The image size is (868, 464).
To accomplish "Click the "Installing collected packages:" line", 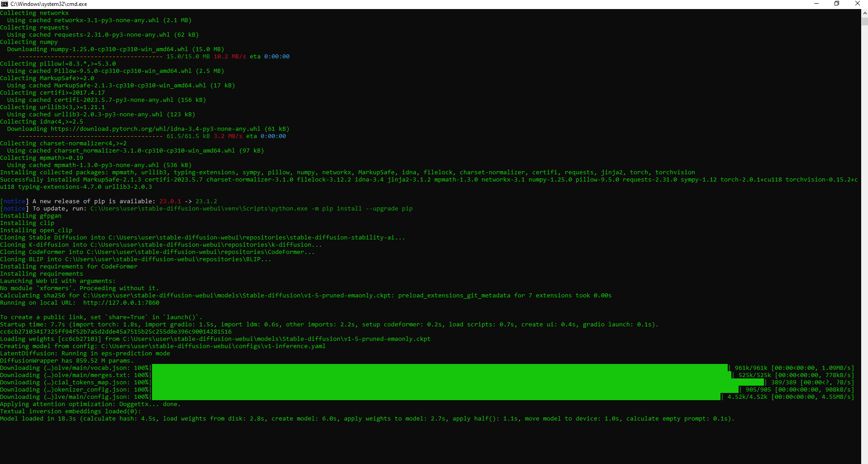I will (x=348, y=172).
